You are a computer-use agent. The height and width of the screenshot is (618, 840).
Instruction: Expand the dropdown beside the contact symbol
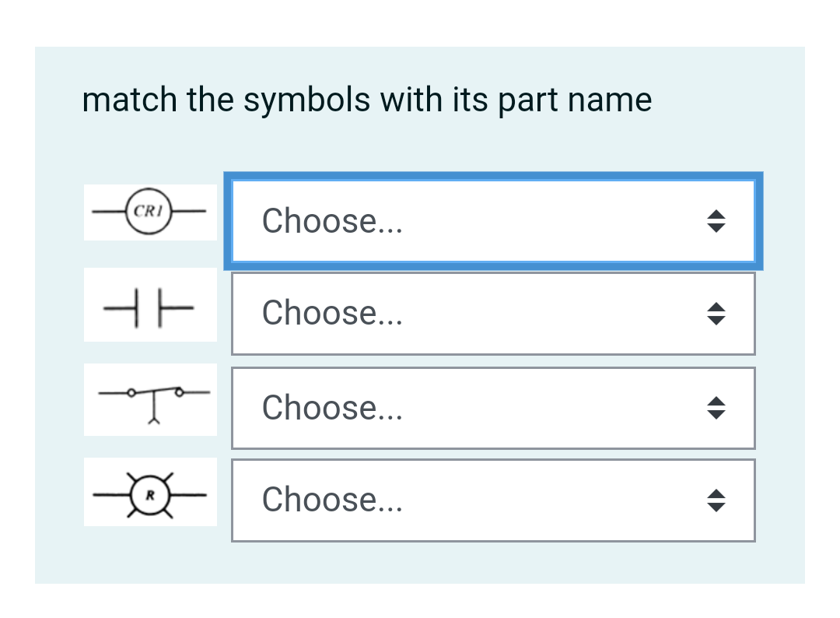(493, 314)
